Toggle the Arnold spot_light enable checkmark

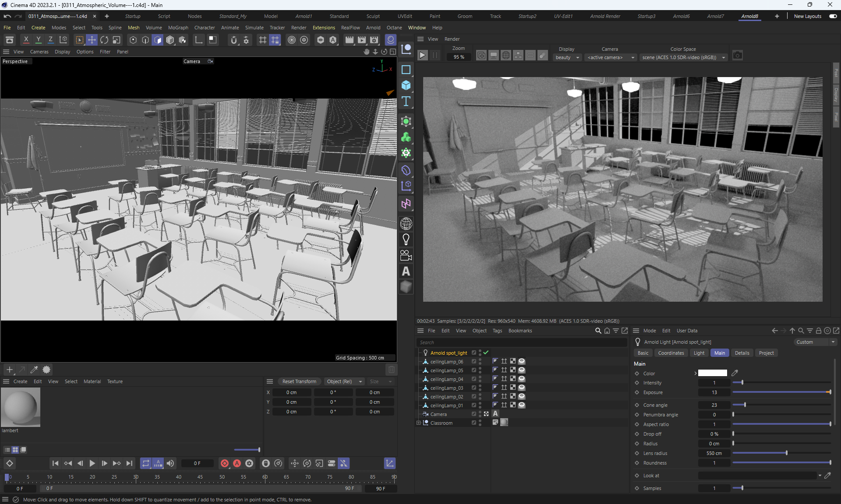486,352
